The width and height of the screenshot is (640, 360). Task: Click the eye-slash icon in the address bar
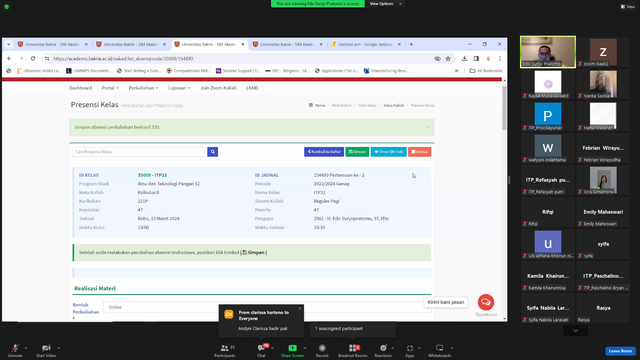tap(437, 59)
